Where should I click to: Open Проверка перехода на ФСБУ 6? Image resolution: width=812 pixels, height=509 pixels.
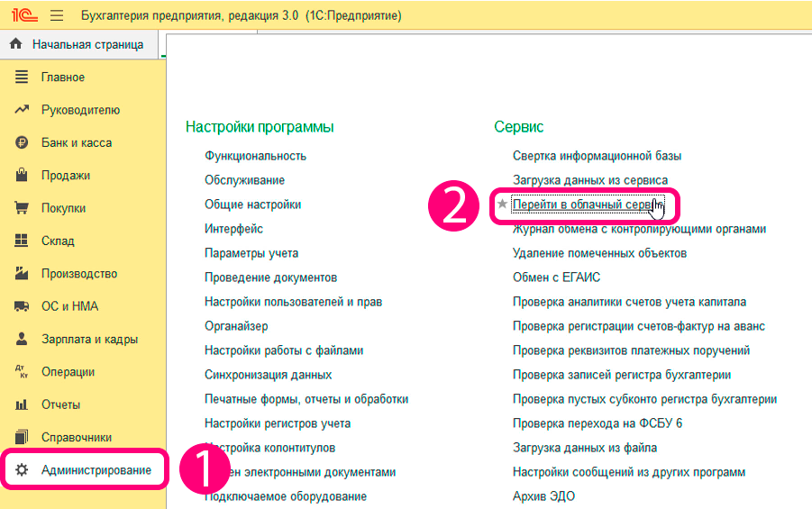click(598, 423)
